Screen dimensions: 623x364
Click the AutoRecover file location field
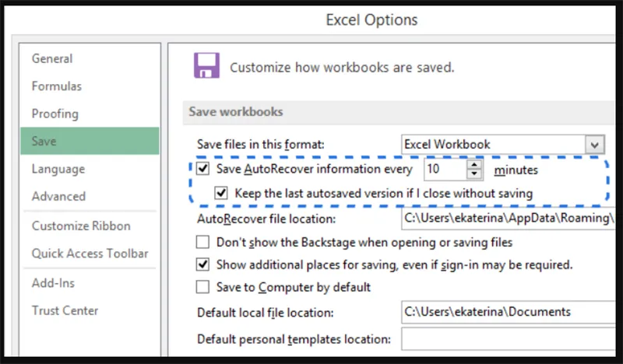(x=509, y=219)
